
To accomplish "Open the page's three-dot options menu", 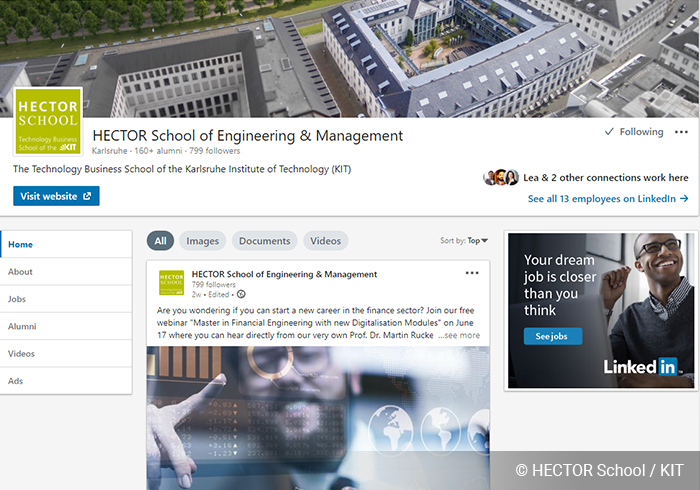I will (681, 132).
